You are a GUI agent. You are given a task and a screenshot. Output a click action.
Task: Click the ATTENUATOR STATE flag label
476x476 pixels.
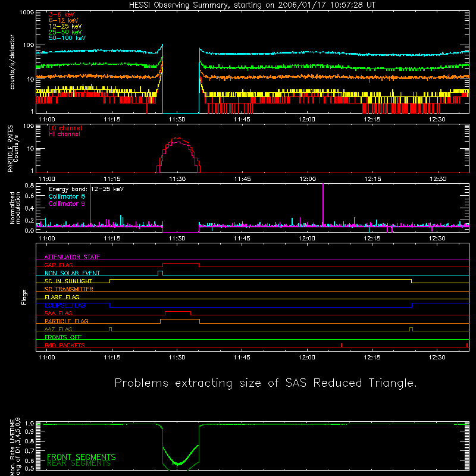pos(72,257)
